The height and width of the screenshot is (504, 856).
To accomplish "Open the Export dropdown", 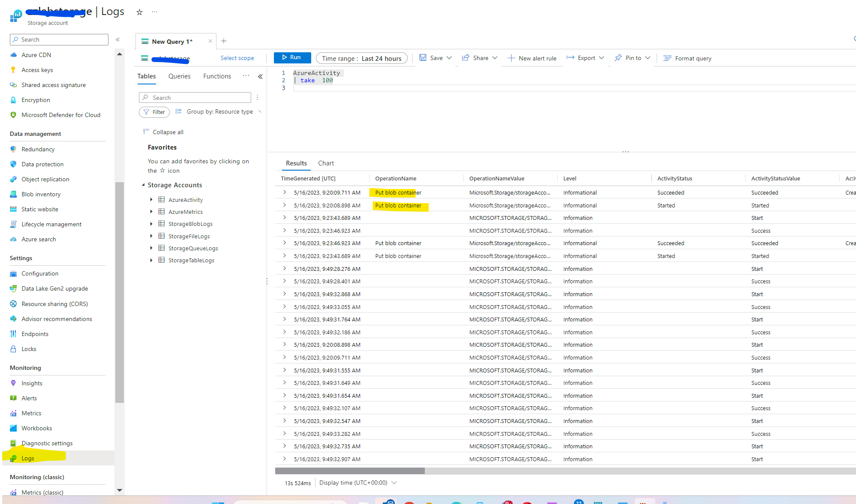I will tap(585, 58).
